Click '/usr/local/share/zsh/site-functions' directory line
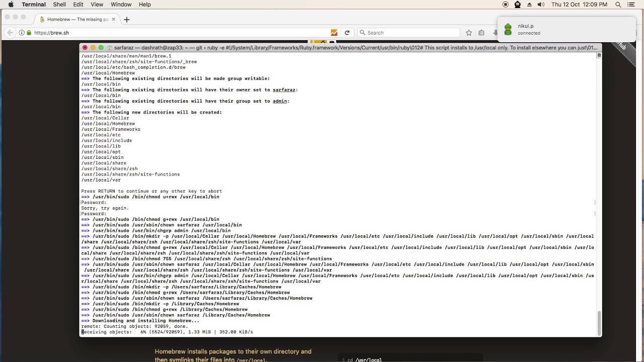The height and width of the screenshot is (362, 644). coord(130,174)
